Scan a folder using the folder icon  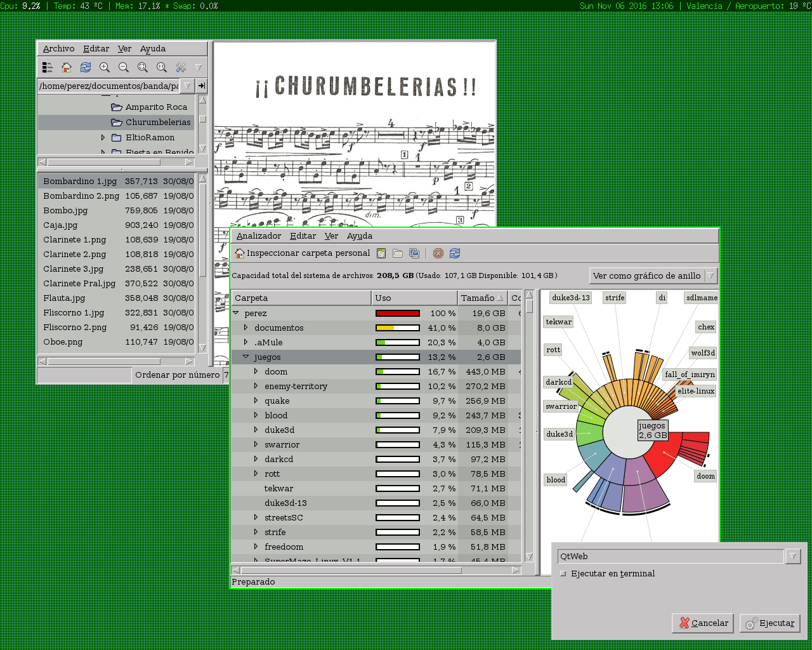(x=398, y=253)
